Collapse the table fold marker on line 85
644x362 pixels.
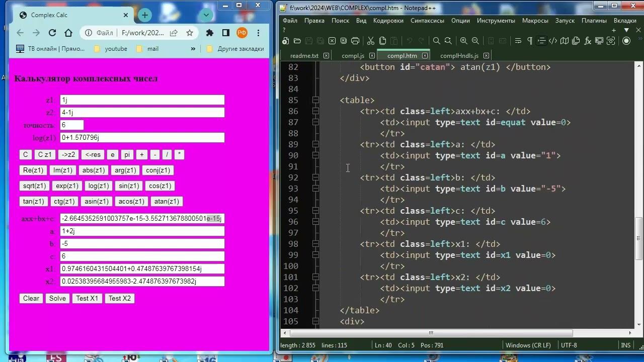pos(315,100)
